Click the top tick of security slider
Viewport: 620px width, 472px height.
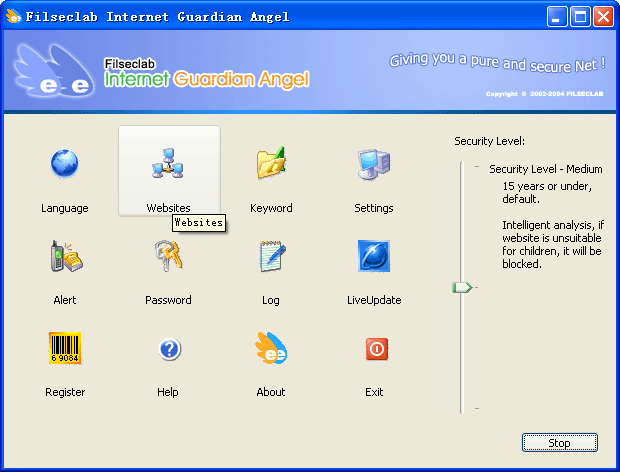tap(477, 167)
